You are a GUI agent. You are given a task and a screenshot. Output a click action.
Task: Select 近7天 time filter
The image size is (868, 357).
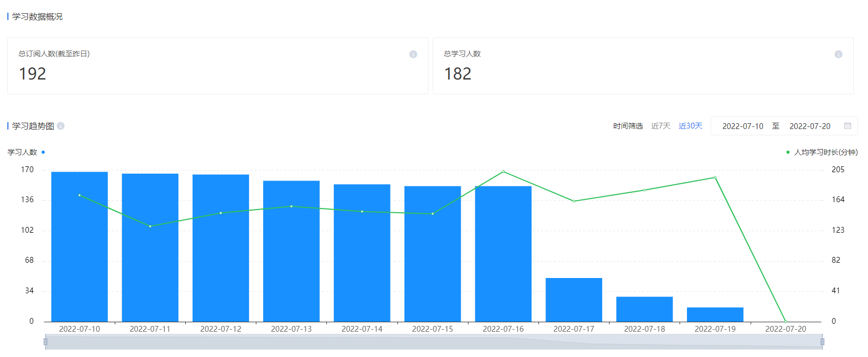point(661,126)
